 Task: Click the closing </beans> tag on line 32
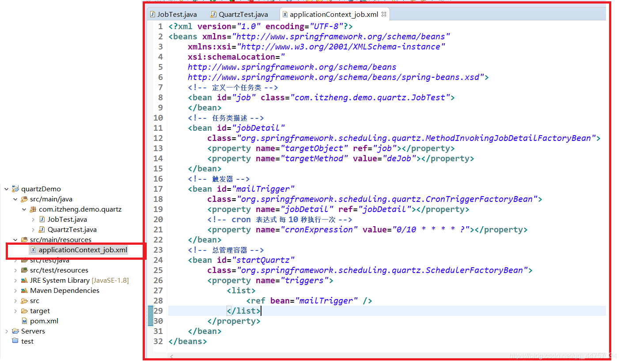pyautogui.click(x=188, y=341)
